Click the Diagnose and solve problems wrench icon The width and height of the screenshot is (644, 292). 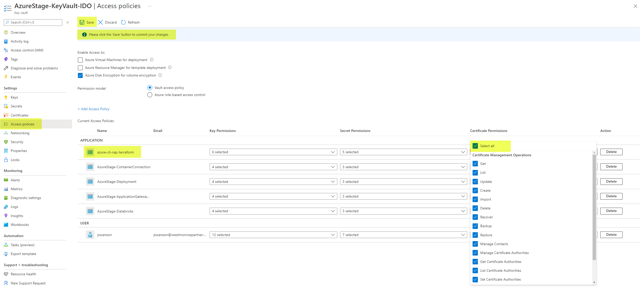pyautogui.click(x=6, y=68)
